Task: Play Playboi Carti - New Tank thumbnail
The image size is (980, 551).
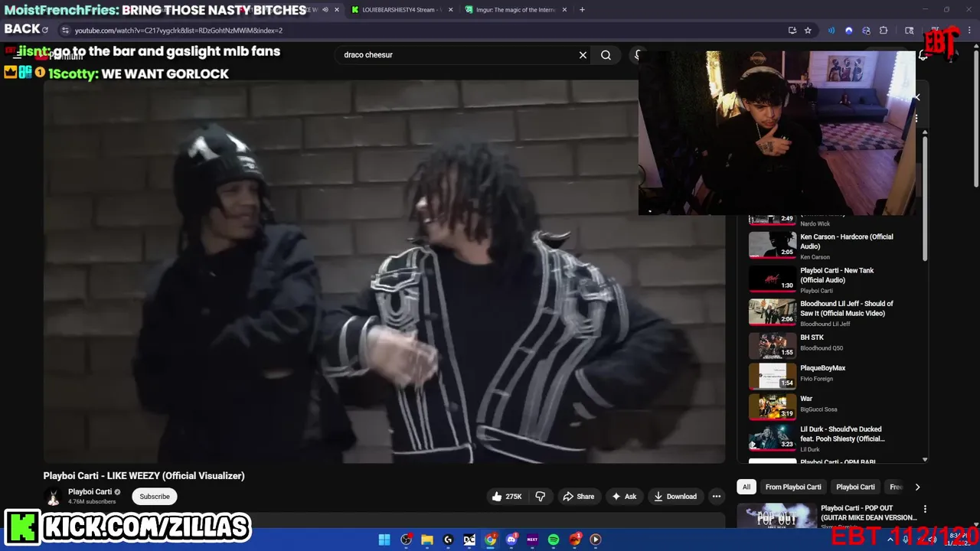Action: tap(773, 279)
